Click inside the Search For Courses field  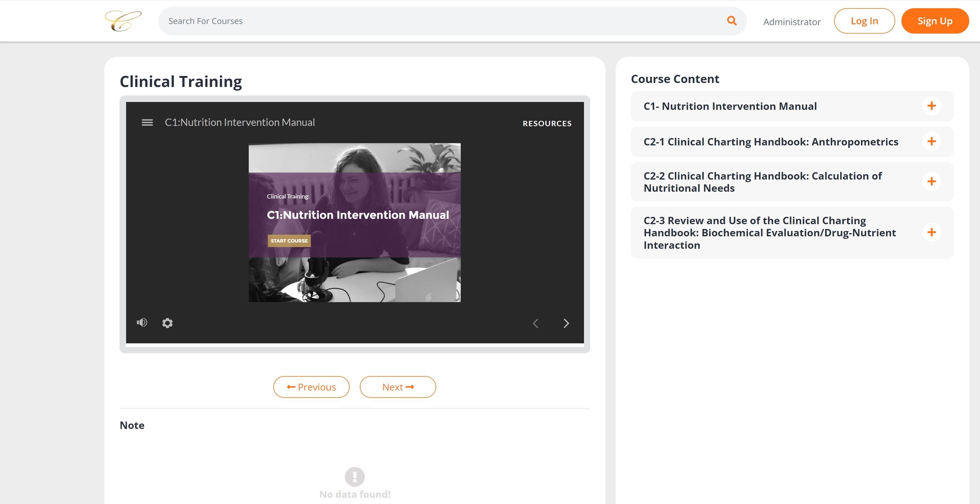click(342, 21)
